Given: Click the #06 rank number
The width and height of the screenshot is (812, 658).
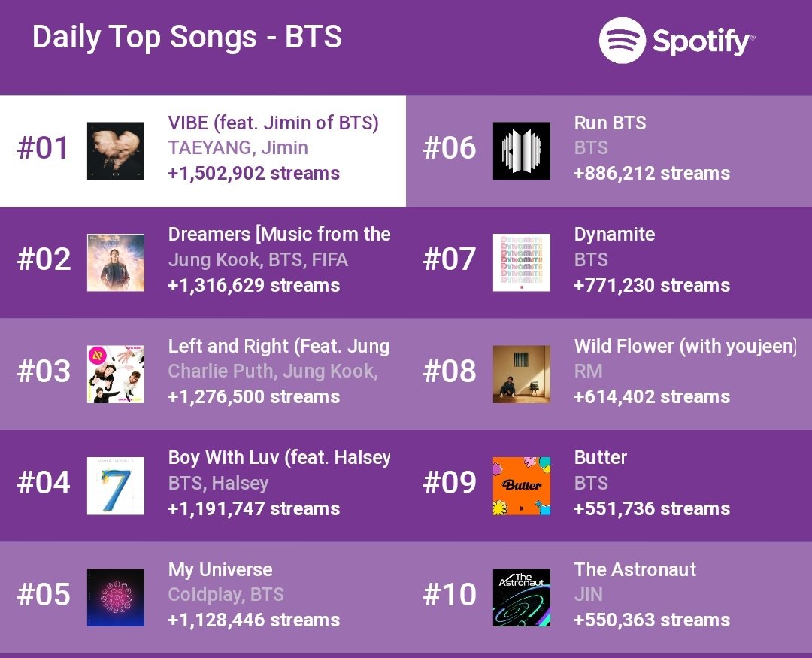Looking at the screenshot, I should (x=450, y=147).
